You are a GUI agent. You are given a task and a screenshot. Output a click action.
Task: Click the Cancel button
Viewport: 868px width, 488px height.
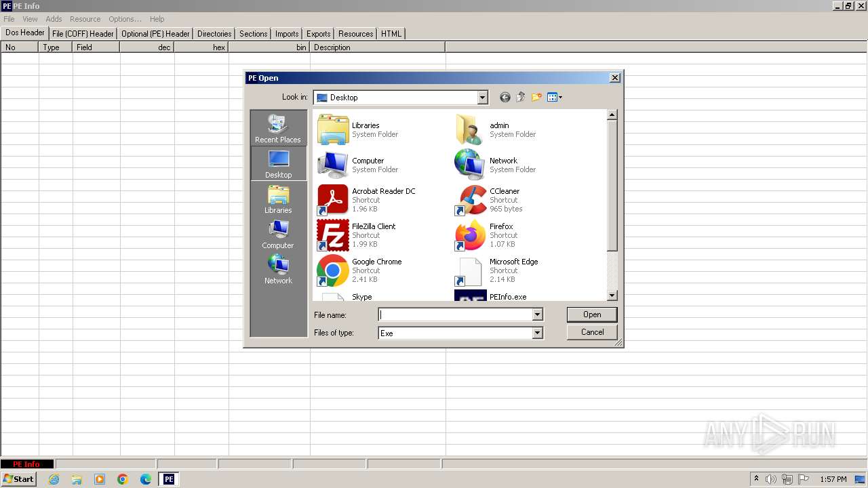coord(592,332)
